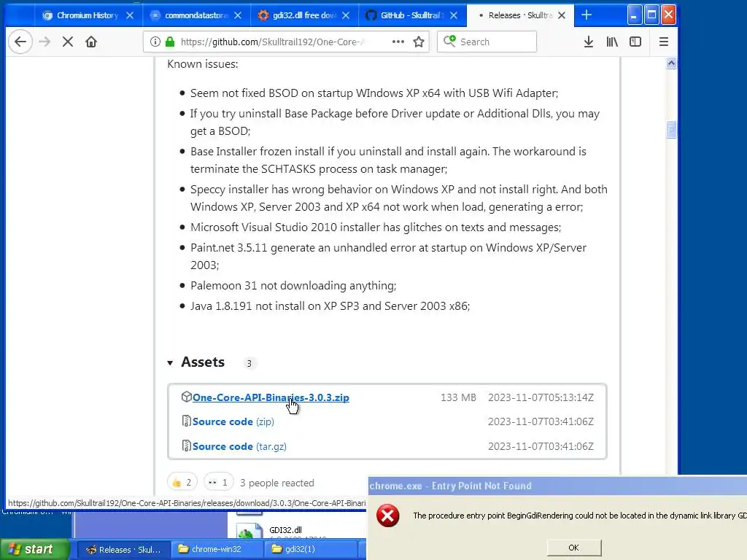Click the file icon beside Source code (tar.gz)

click(x=186, y=446)
